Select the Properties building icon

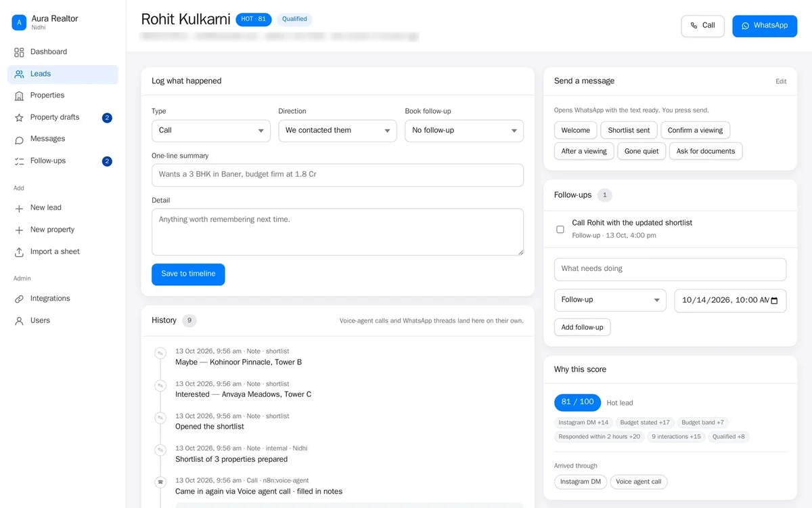pos(19,96)
